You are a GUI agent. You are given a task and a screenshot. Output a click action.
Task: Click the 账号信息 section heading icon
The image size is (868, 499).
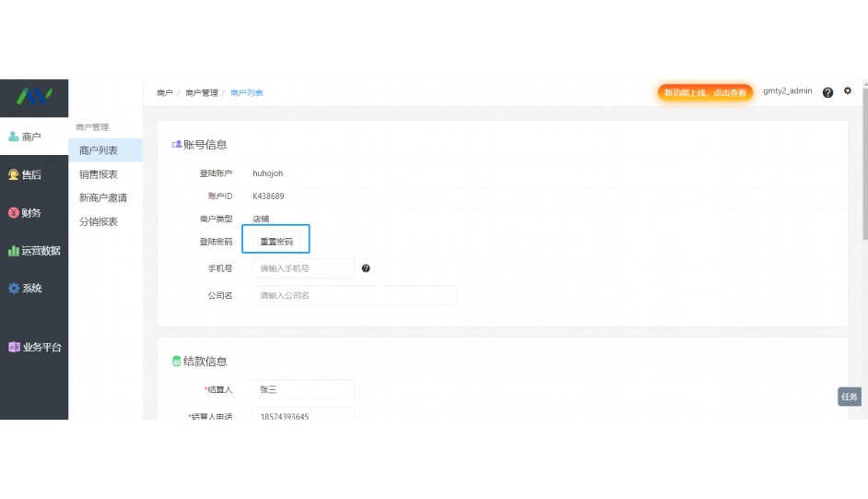pyautogui.click(x=177, y=145)
